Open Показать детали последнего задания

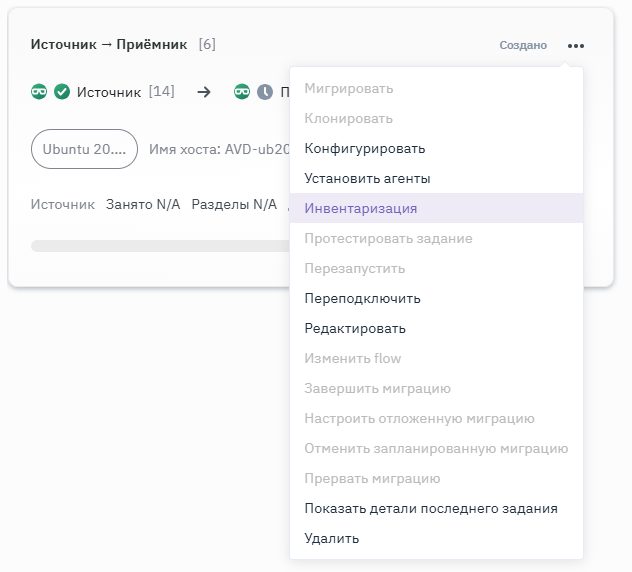[431, 509]
